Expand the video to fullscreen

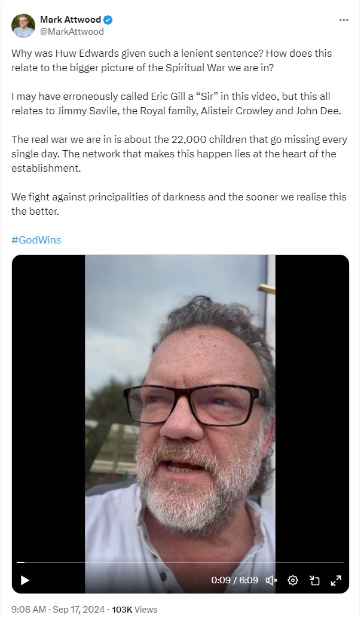pyautogui.click(x=336, y=580)
